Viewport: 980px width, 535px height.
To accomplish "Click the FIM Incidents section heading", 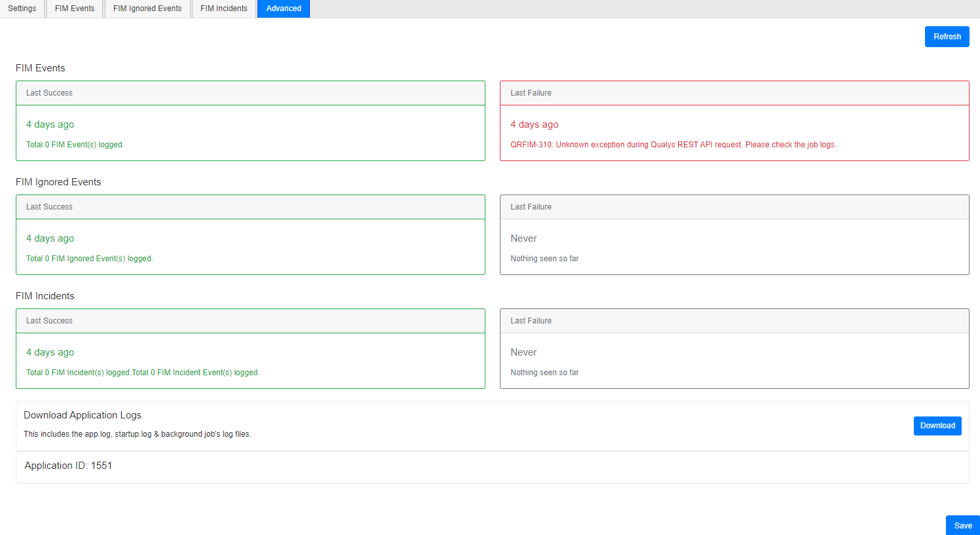I will tap(45, 296).
